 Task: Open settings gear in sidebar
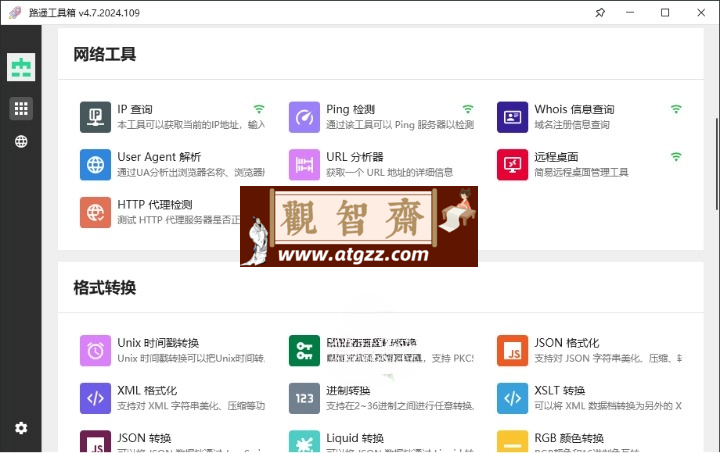[21, 428]
